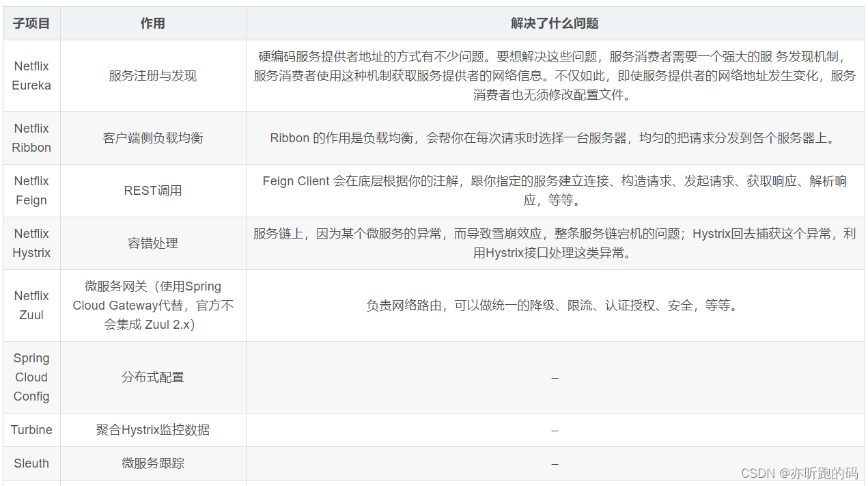This screenshot has height=486, width=868.
Task: Select the 微服务跟踪 cell
Action: tap(153, 463)
